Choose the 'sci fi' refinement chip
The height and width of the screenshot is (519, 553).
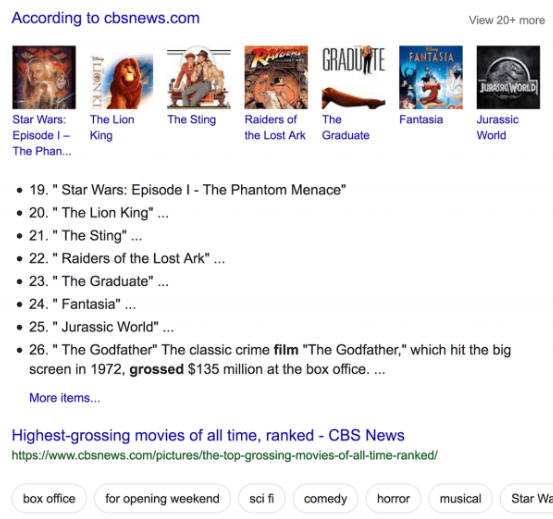[261, 499]
